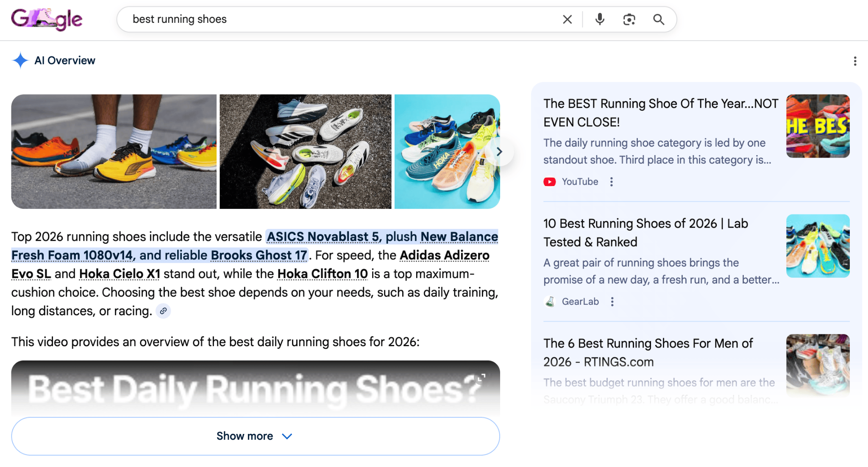Viewport: 868px width, 467px height.
Task: Open the three-dot menu on the GearLab result
Action: click(612, 301)
